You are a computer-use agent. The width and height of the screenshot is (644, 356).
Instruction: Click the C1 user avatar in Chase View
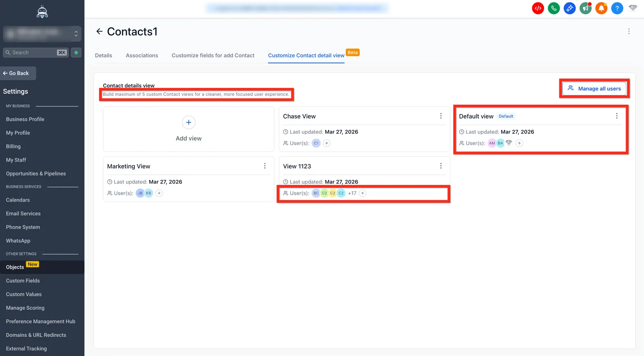(x=316, y=143)
